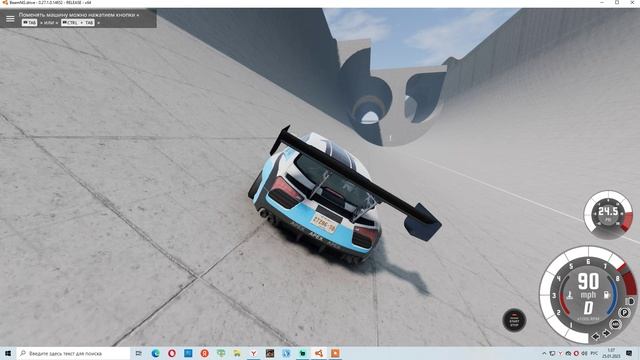
Task: Switch the РУС keyboard language indicator
Action: pyautogui.click(x=594, y=353)
